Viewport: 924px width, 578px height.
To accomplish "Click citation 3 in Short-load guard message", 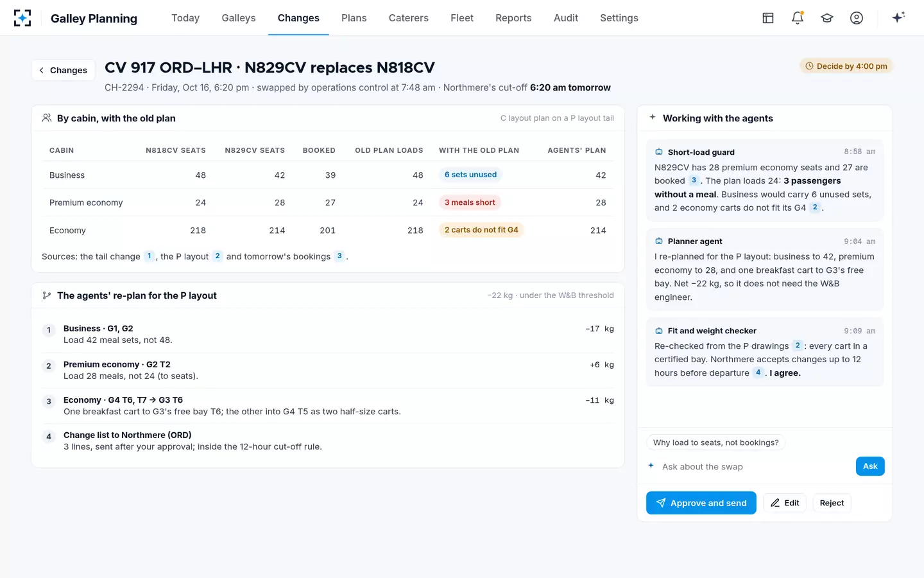I will click(694, 180).
